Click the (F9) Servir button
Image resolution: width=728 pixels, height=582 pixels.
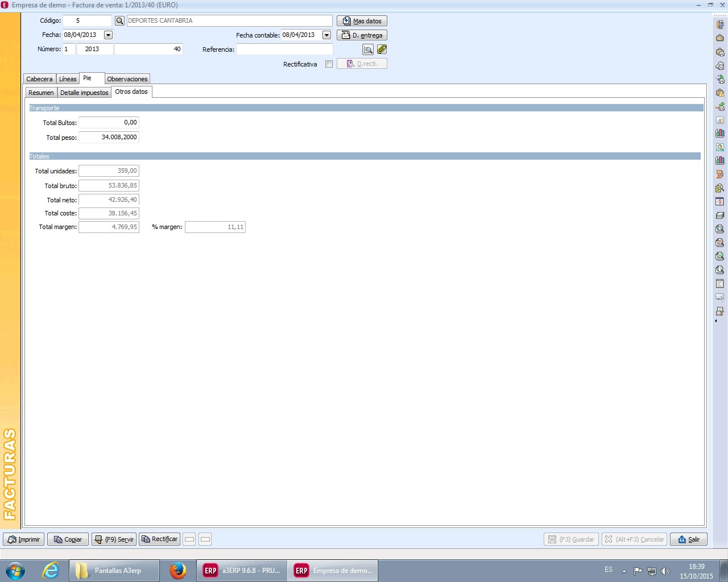tap(114, 539)
